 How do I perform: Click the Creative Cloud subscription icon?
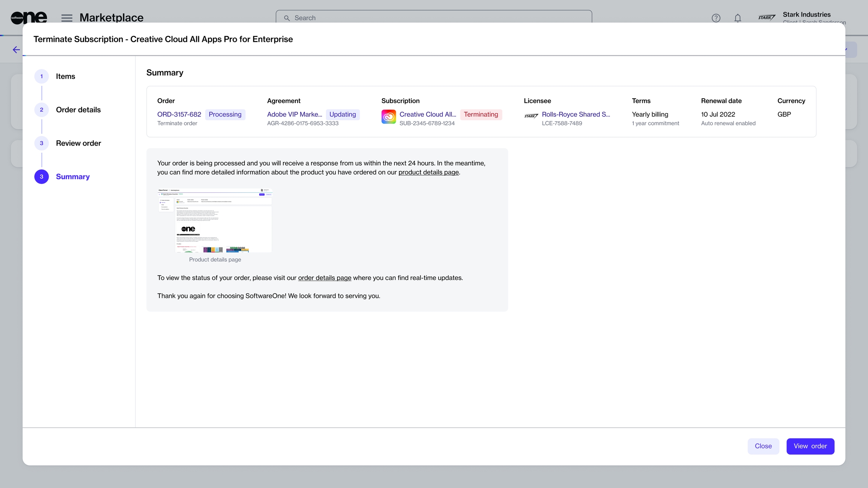(x=388, y=117)
